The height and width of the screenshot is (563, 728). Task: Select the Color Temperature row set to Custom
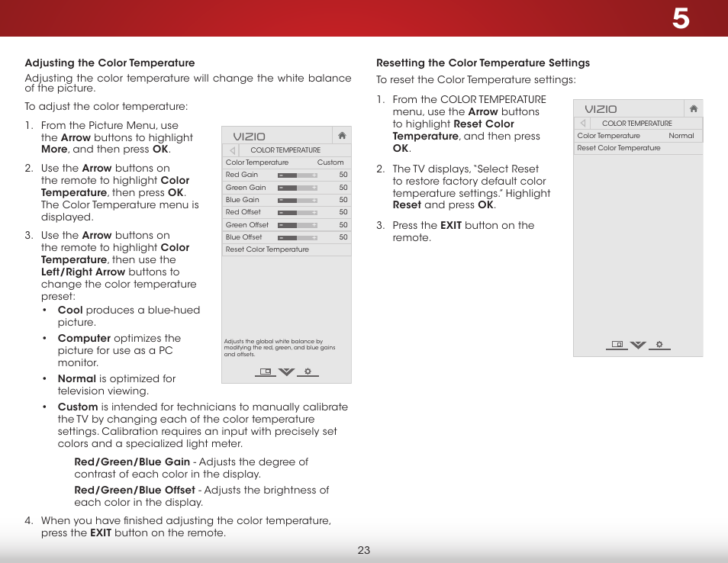click(x=286, y=162)
